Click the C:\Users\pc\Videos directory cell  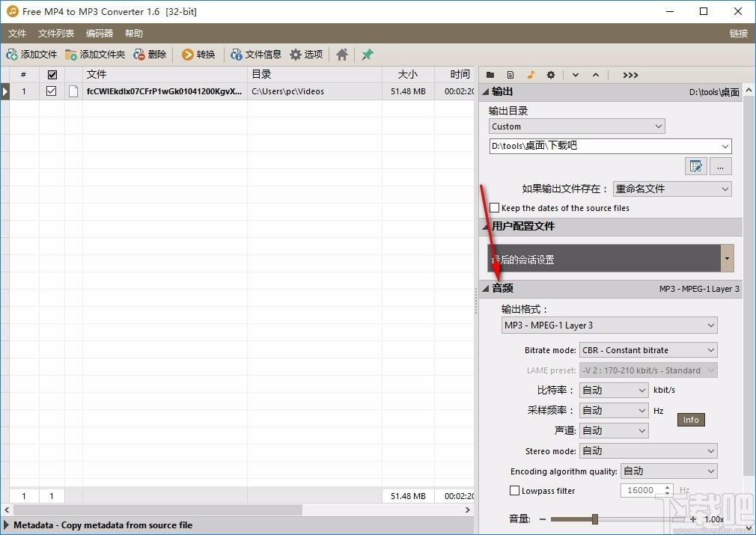coord(314,91)
